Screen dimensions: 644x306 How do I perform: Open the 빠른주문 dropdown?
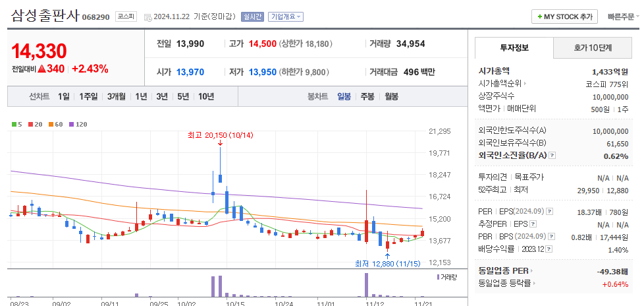[624, 17]
